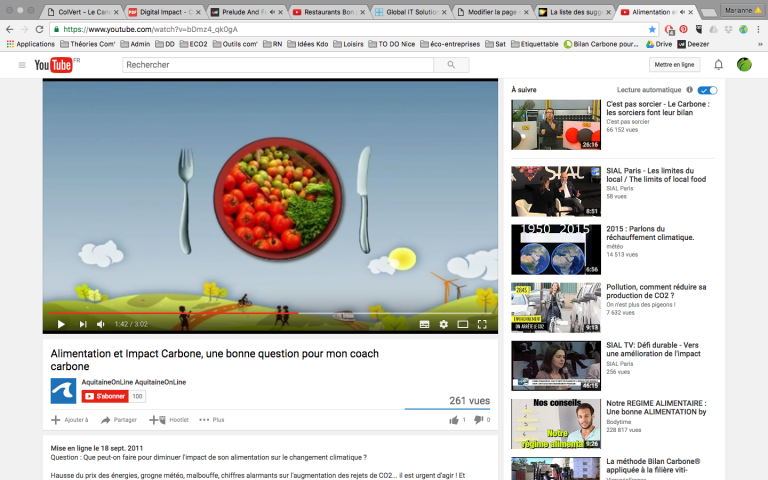The width and height of the screenshot is (768, 480).
Task: Open the Applications bookmarks shortcut
Action: (31, 44)
